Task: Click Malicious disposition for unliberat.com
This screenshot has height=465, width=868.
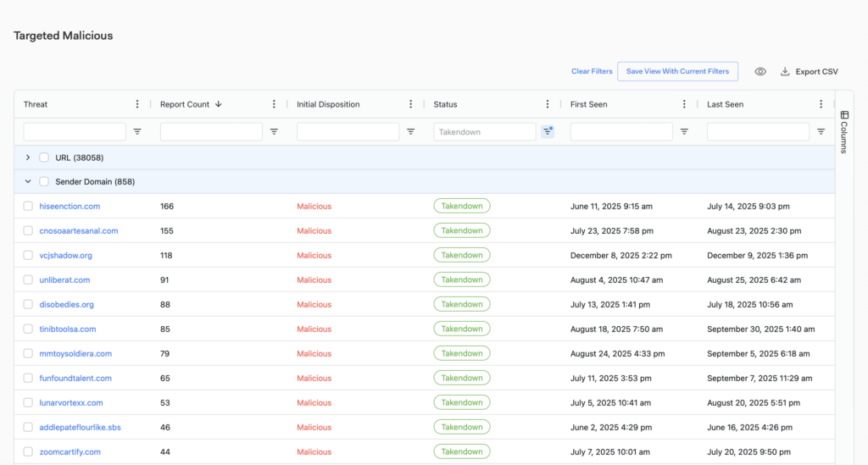Action: pyautogui.click(x=314, y=280)
